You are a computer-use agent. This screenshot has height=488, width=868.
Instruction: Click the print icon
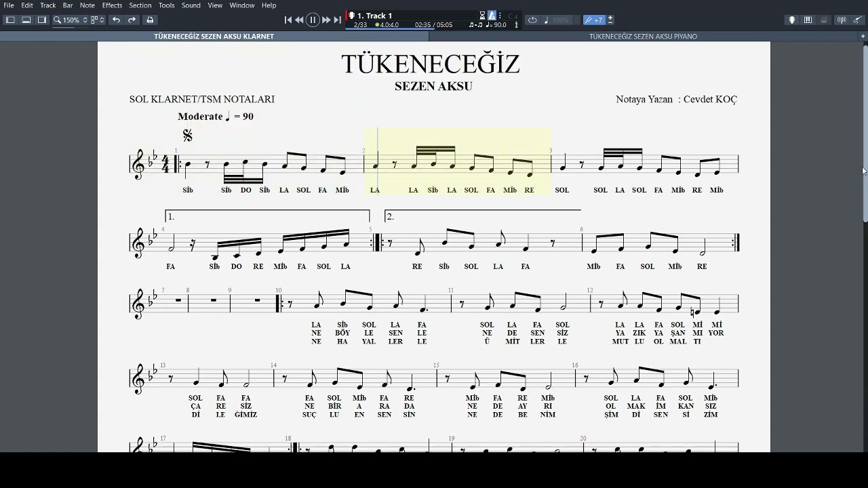click(x=150, y=20)
